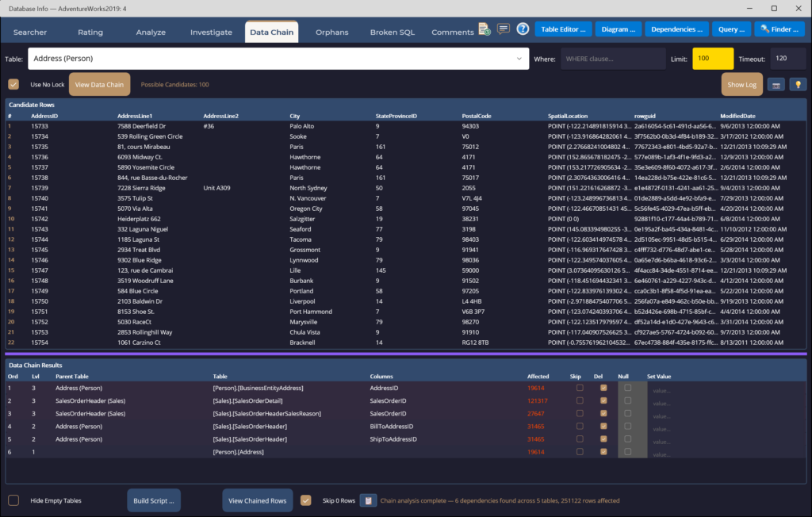Image resolution: width=812 pixels, height=517 pixels.
Task: Open the Table Editor
Action: [563, 29]
